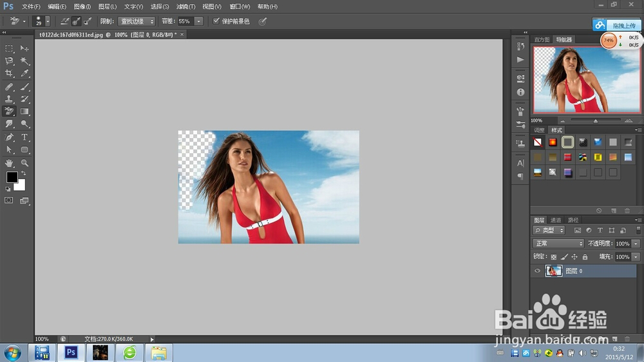The width and height of the screenshot is (644, 362).
Task: Open the Info panel icon
Action: tap(520, 93)
